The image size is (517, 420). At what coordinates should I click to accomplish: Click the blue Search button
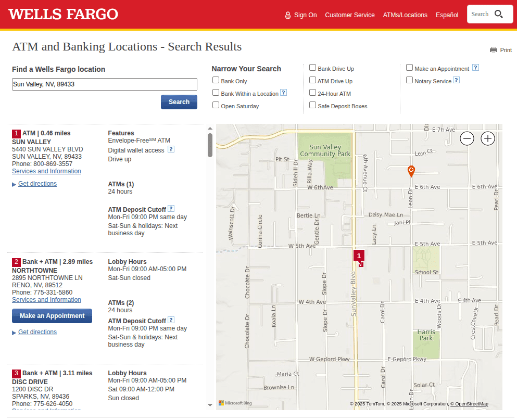tap(179, 102)
